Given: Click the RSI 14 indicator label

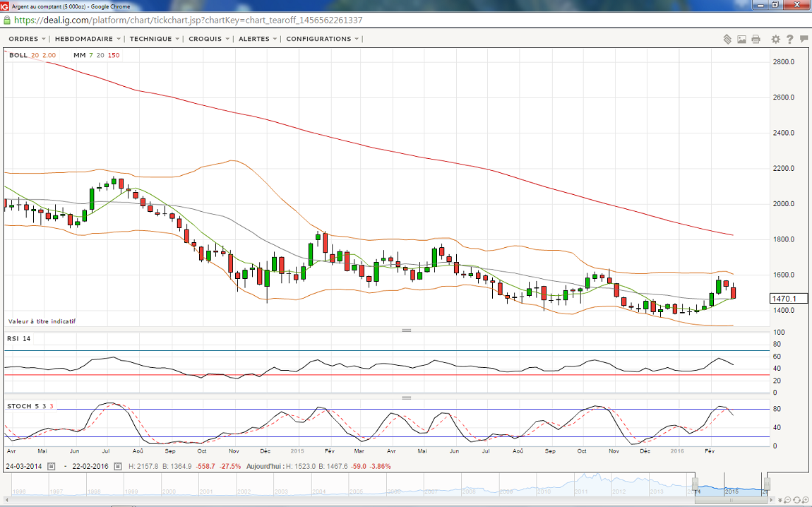Looking at the screenshot, I should coord(18,339).
